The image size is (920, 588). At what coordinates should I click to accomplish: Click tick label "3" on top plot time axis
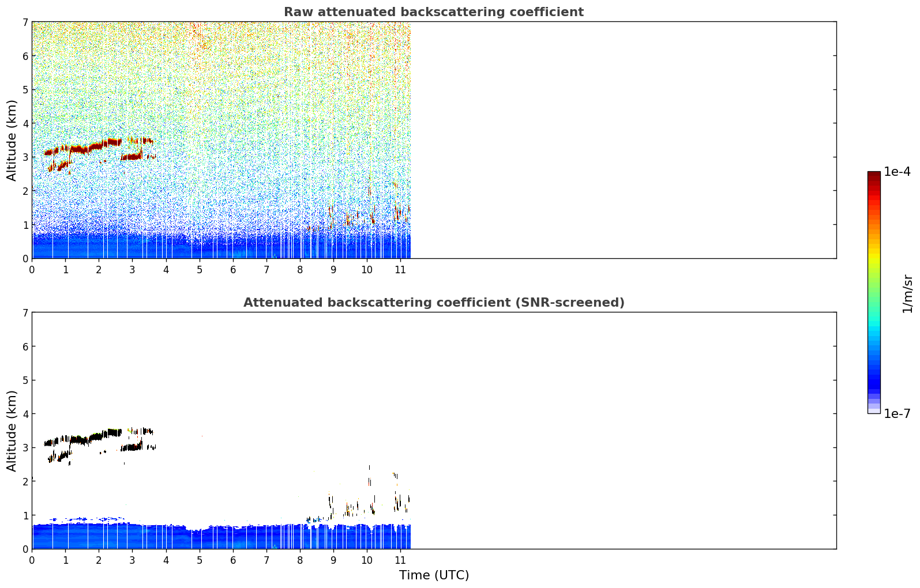coord(132,270)
